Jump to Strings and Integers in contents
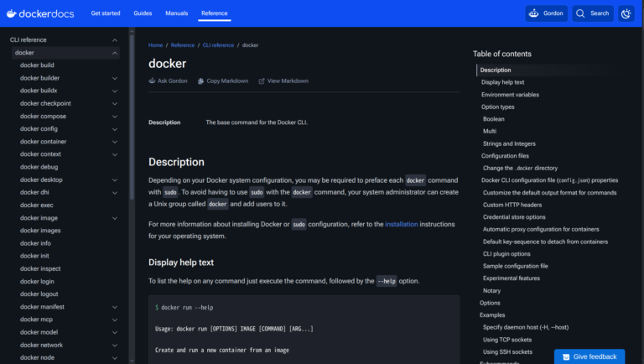644x364 pixels. (x=509, y=143)
